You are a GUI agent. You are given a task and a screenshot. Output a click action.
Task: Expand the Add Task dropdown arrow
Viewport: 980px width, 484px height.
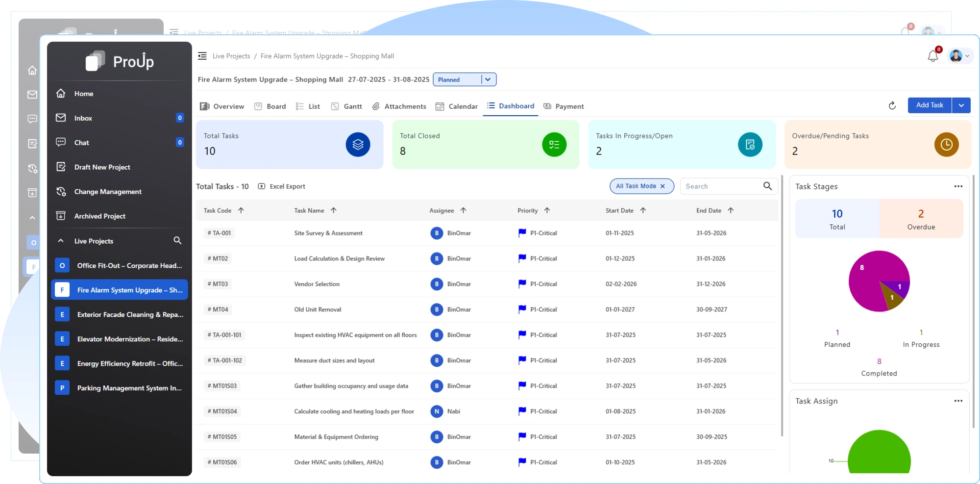(961, 105)
